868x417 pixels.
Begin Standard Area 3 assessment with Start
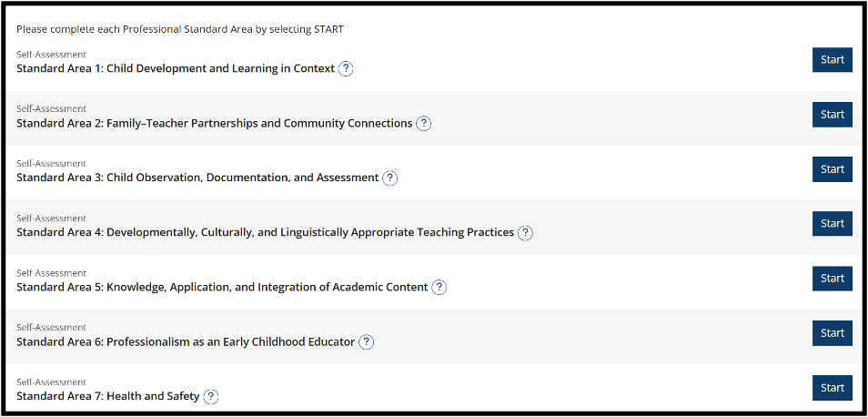[x=832, y=169]
